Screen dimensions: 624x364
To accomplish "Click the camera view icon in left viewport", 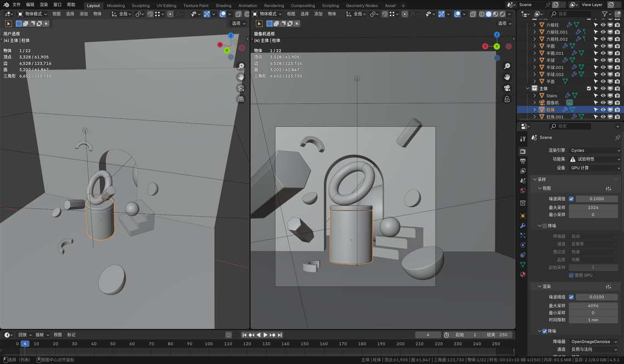I will 241,88.
